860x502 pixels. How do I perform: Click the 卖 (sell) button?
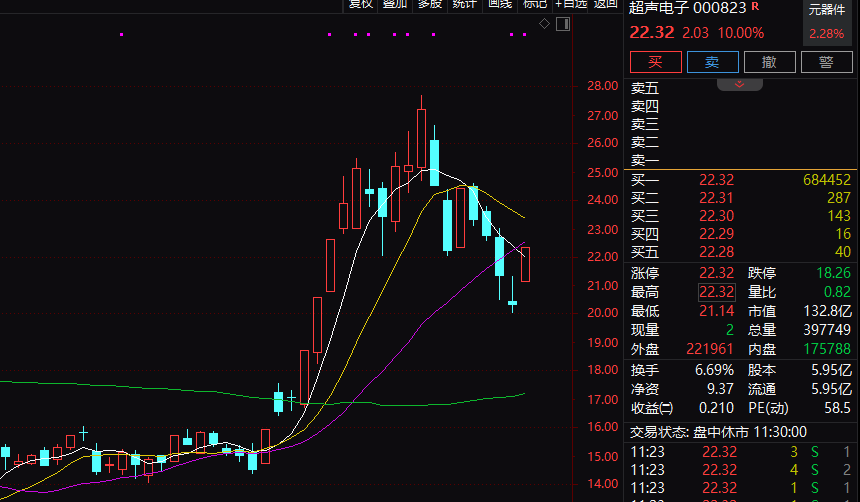pyautogui.click(x=712, y=62)
